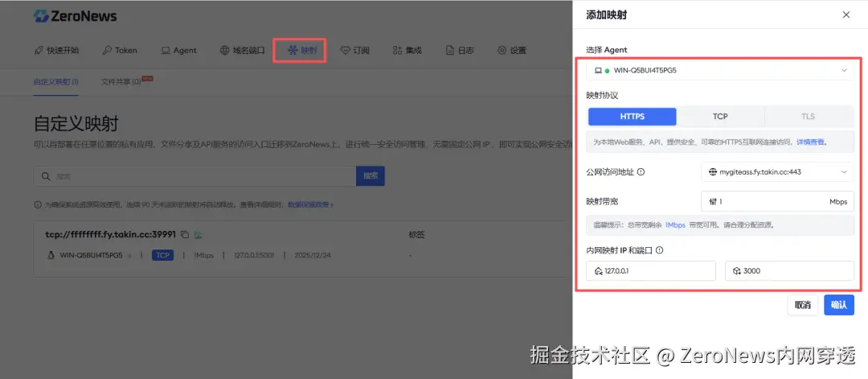This screenshot has height=379, width=868.
Task: Select the HTTPS protocol option
Action: click(633, 117)
